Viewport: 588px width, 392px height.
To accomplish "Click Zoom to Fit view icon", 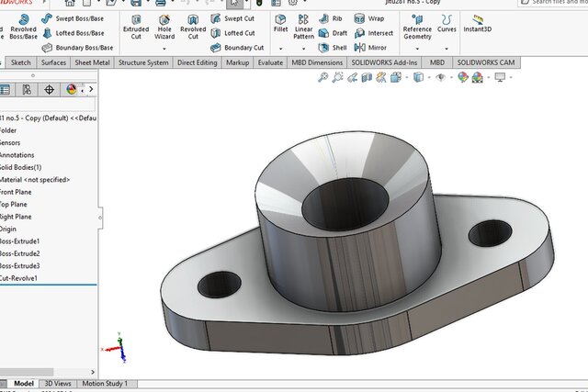I will coord(322,78).
